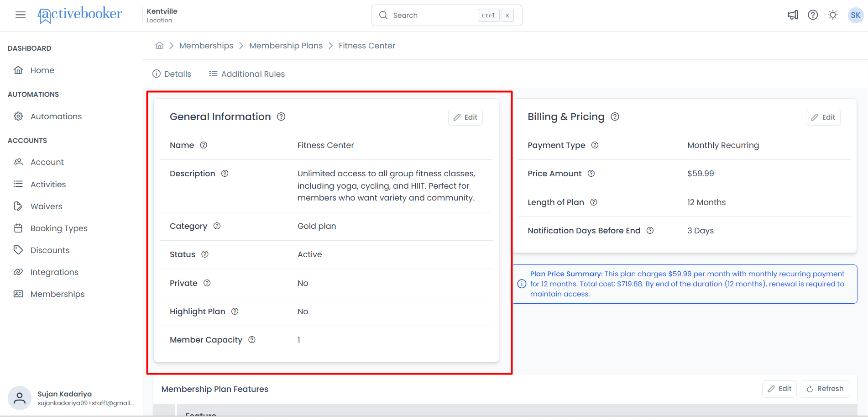Click the Category help icon
The image size is (868, 417).
(217, 226)
